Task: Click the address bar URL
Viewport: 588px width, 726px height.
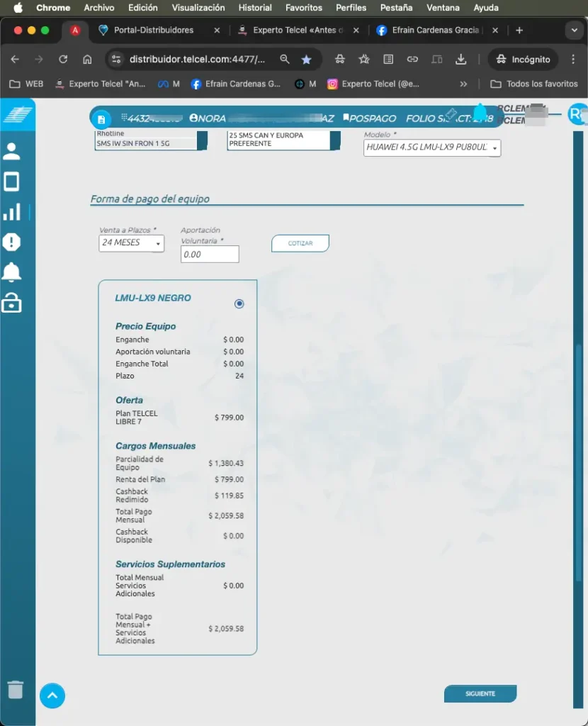Action: [197, 60]
